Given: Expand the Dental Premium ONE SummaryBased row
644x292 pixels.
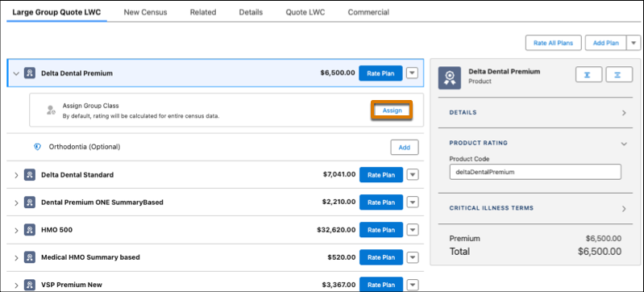Looking at the screenshot, I should coord(16,202).
